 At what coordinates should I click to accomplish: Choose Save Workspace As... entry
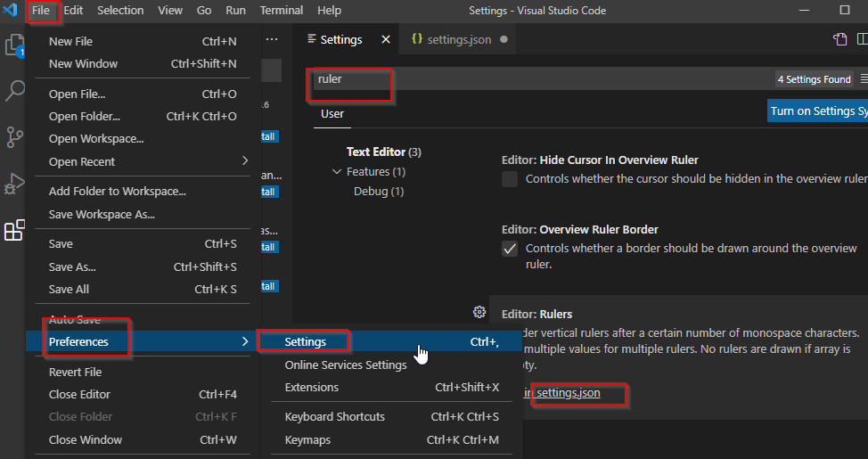tap(143, 214)
